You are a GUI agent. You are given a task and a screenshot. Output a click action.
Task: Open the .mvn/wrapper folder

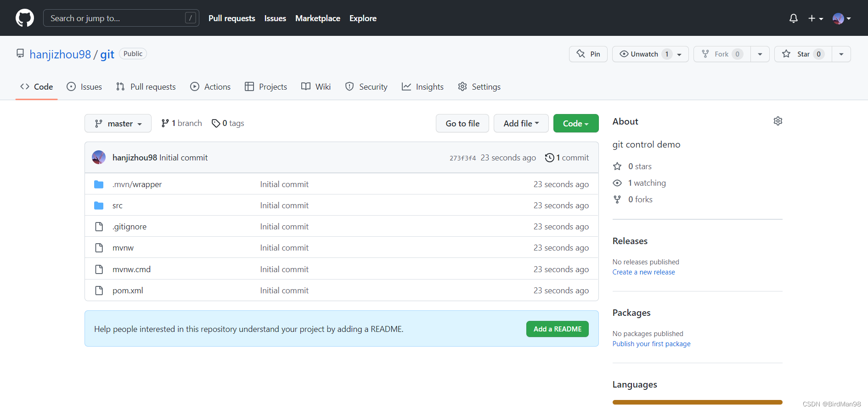(x=137, y=184)
